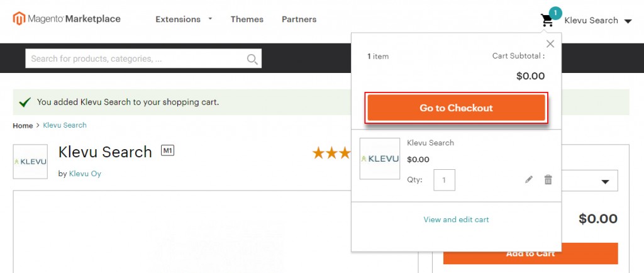Edit the Klevu Search cart item

click(x=529, y=180)
